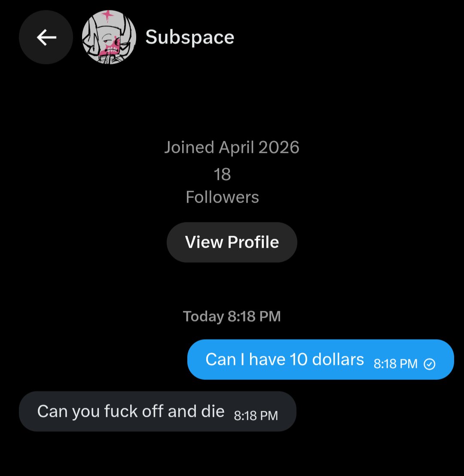Go back using the arrow icon

point(46,37)
